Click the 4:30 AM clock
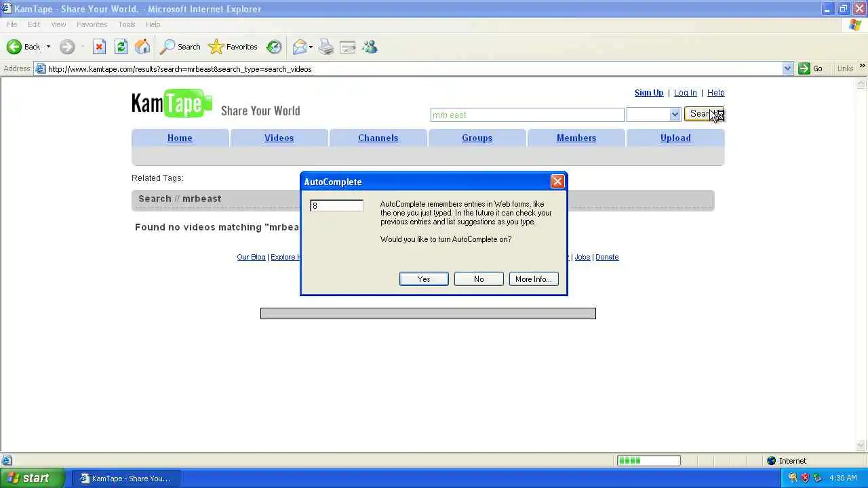Image resolution: width=868 pixels, height=488 pixels. point(843,478)
